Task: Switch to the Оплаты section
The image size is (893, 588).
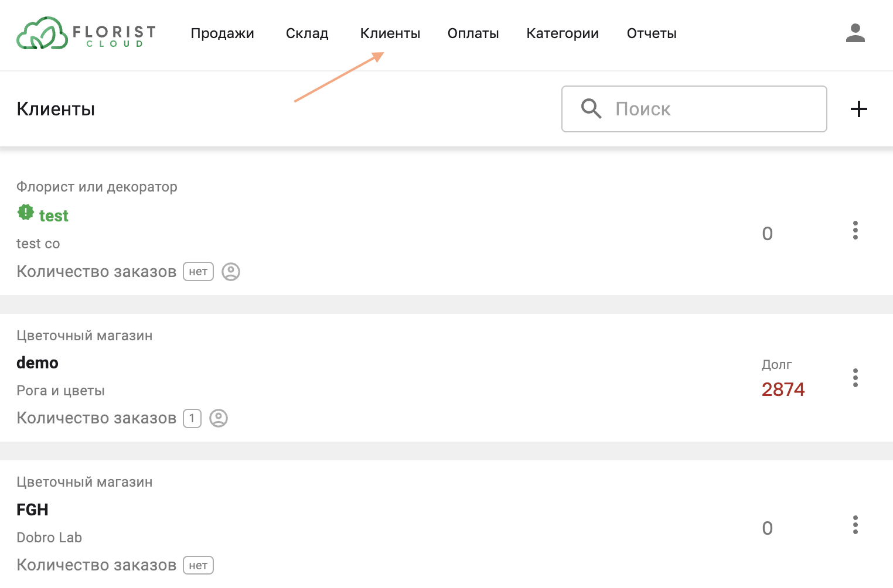Action: [x=473, y=33]
